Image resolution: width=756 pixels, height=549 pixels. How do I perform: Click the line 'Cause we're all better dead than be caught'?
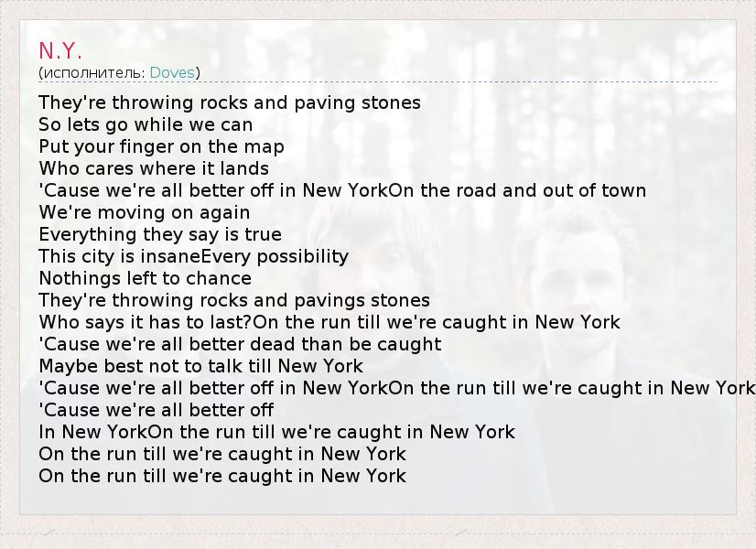pyautogui.click(x=240, y=344)
